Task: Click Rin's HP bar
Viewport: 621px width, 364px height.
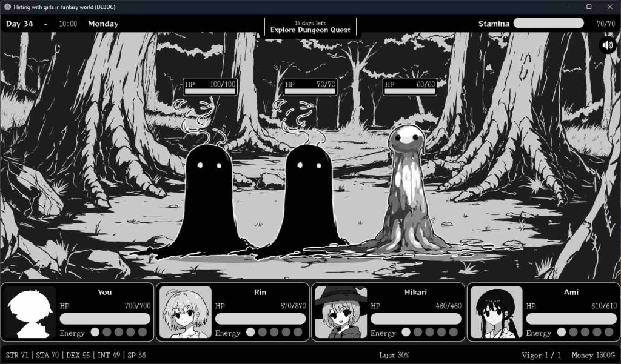Action: (260, 319)
